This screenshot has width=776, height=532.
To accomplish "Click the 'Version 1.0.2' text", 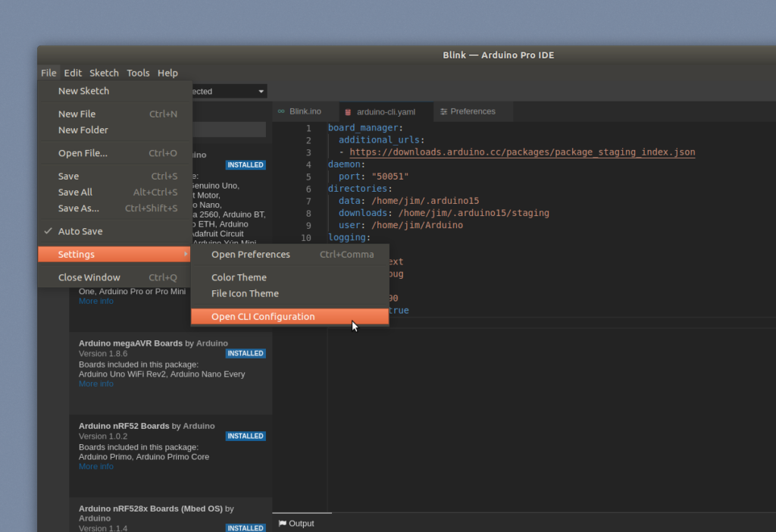I will click(103, 436).
